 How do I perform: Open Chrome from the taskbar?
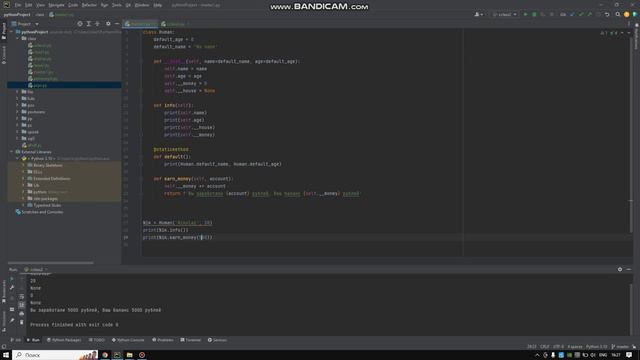[x=105, y=355]
